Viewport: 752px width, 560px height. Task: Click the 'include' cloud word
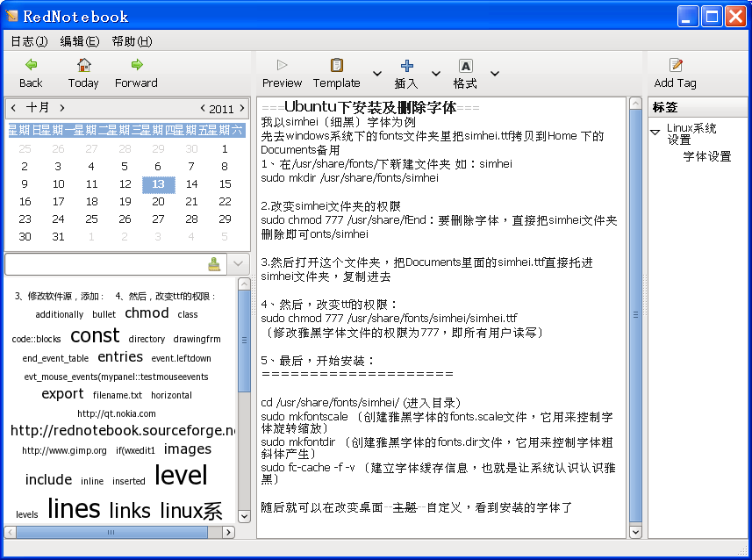tap(48, 479)
